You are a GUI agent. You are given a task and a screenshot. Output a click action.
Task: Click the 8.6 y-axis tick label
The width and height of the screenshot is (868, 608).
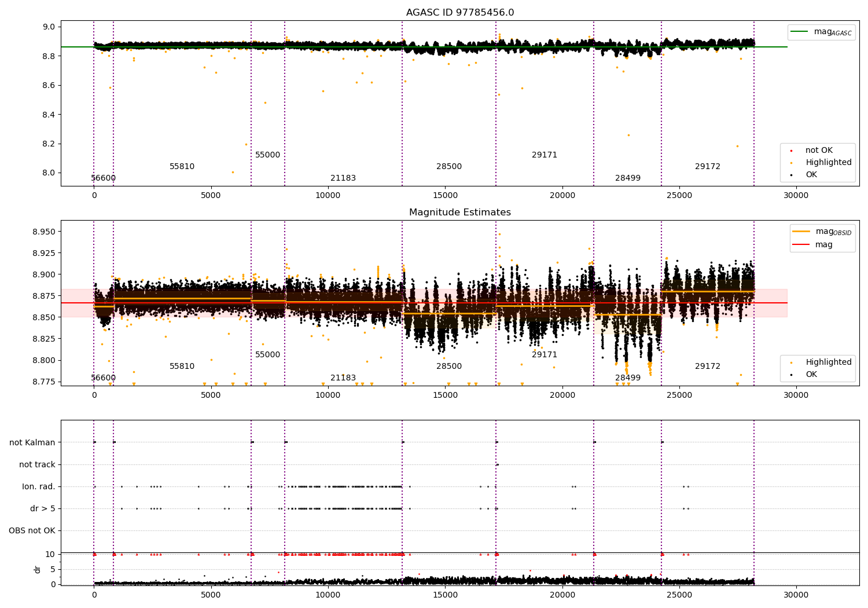[x=49, y=86]
